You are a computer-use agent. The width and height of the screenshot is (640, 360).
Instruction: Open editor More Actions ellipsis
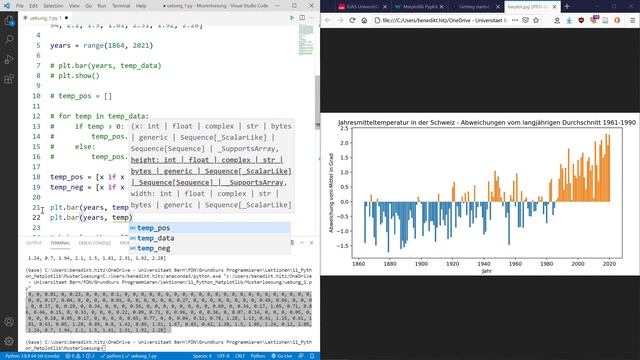[x=312, y=18]
